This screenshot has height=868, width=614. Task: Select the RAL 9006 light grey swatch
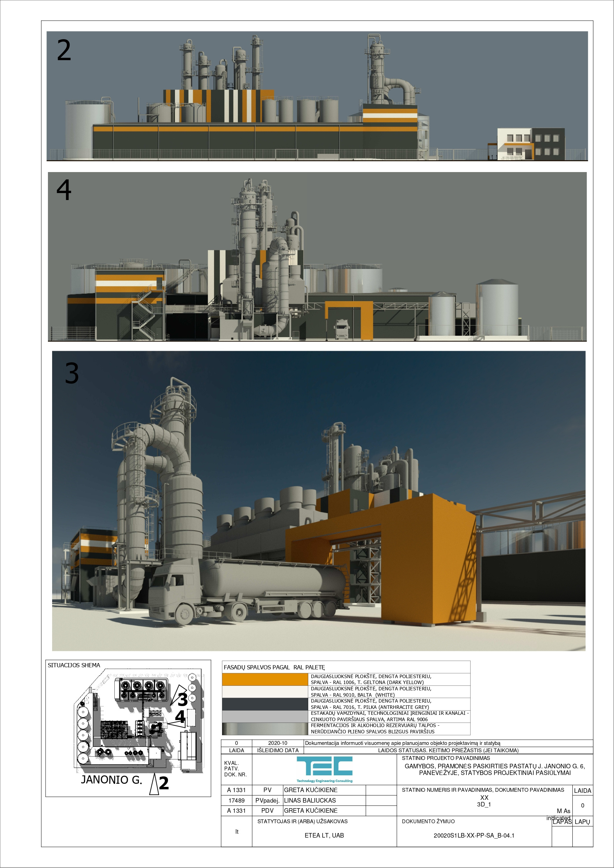point(265,716)
